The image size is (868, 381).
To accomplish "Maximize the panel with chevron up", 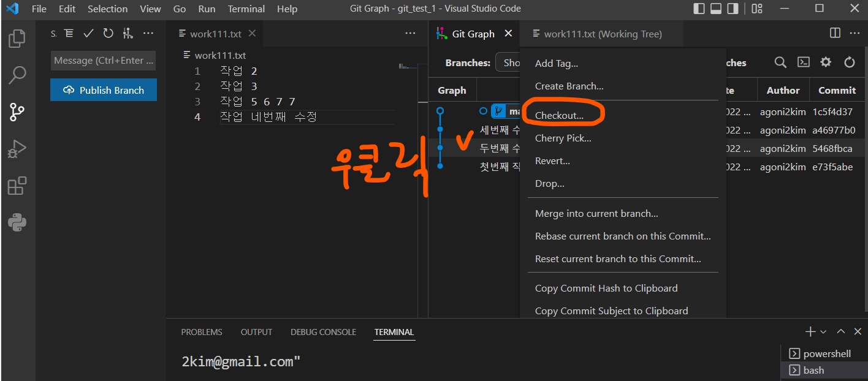I will tap(841, 331).
